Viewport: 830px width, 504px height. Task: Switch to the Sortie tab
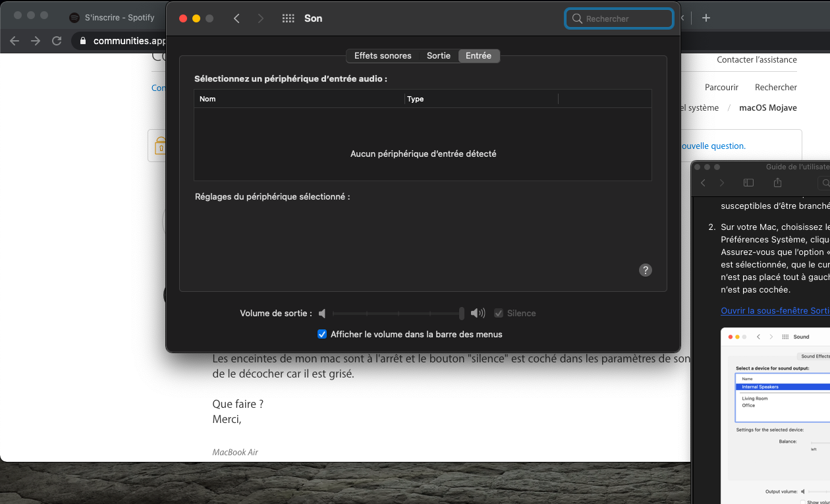pos(438,56)
